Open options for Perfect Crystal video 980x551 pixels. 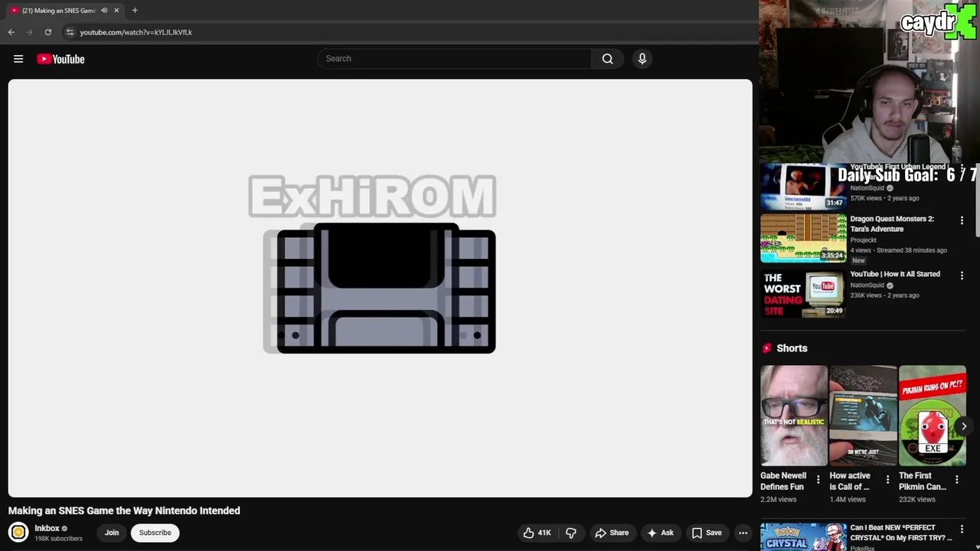(962, 530)
